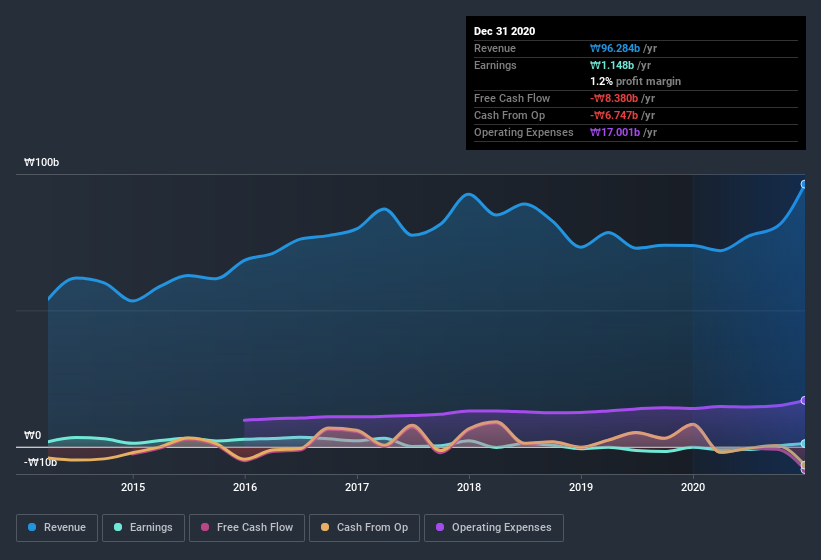Image resolution: width=821 pixels, height=560 pixels.
Task: Click the -₩10b y-axis label
Action: 41,462
